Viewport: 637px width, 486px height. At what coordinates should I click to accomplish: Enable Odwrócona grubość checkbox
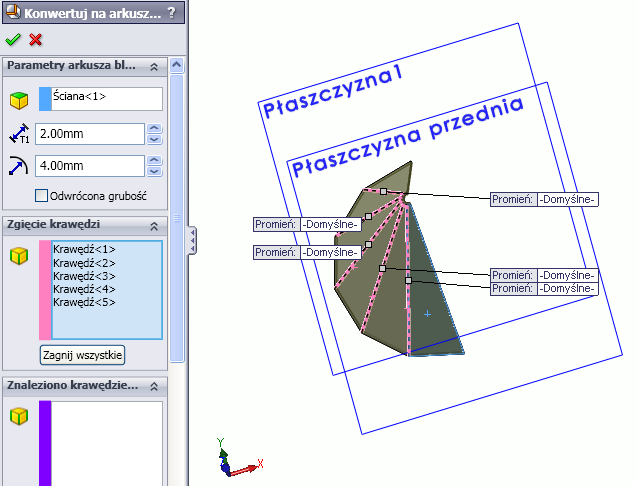click(41, 196)
